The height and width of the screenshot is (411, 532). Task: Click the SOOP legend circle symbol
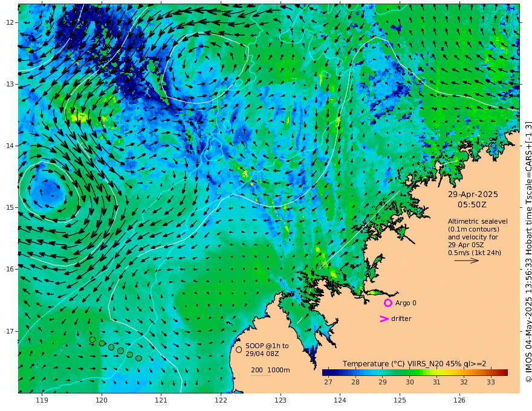[239, 349]
